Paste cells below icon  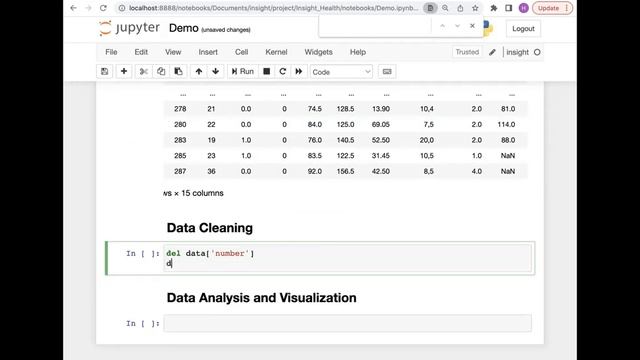pos(178,71)
